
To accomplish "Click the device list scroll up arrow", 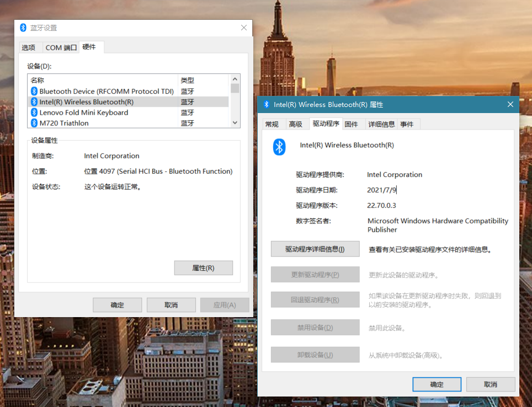I will 235,79.
